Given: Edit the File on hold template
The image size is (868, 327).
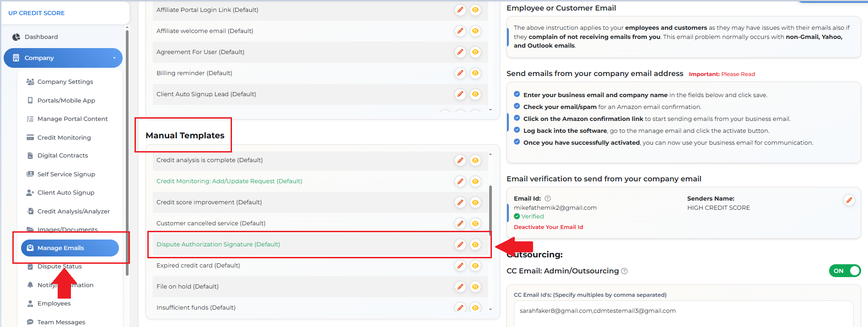Looking at the screenshot, I should click(x=460, y=286).
